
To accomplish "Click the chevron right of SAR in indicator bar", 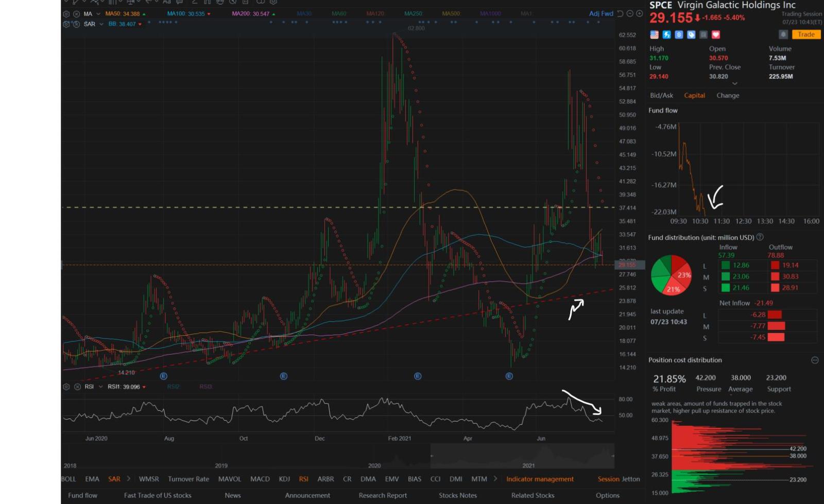I will point(128,479).
